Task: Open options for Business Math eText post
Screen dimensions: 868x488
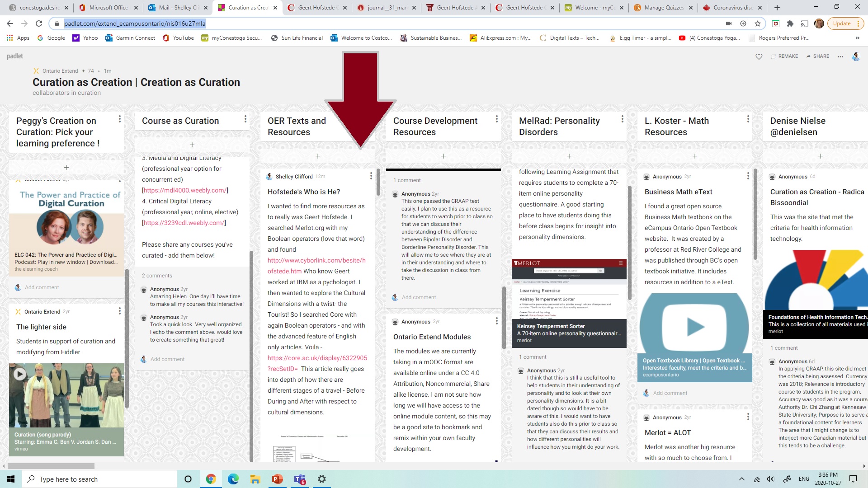Action: 748,176
